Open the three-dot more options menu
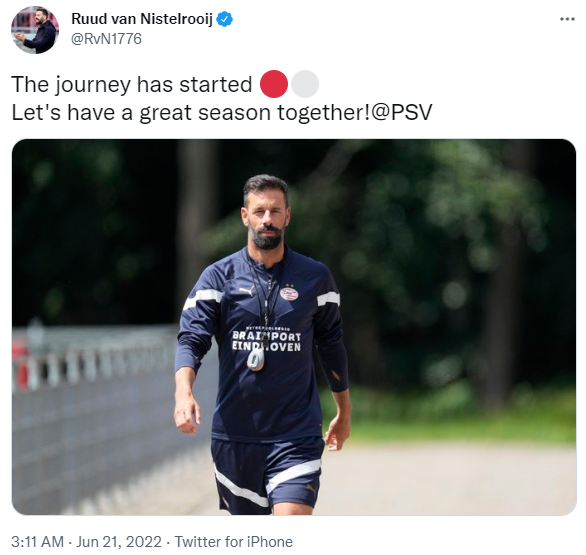 click(x=567, y=19)
